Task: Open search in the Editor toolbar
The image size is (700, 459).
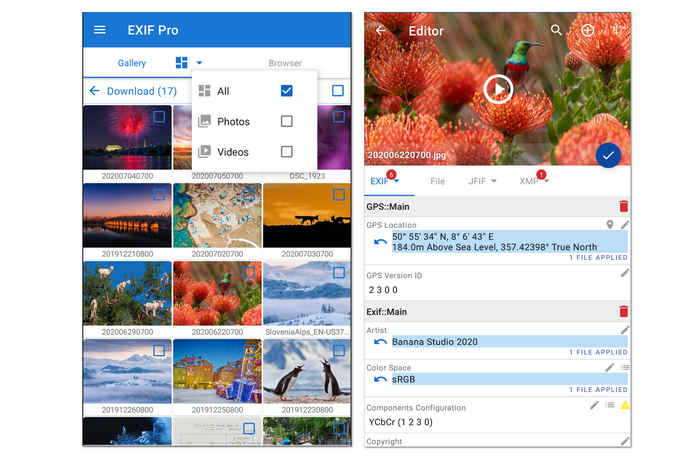Action: (x=556, y=30)
